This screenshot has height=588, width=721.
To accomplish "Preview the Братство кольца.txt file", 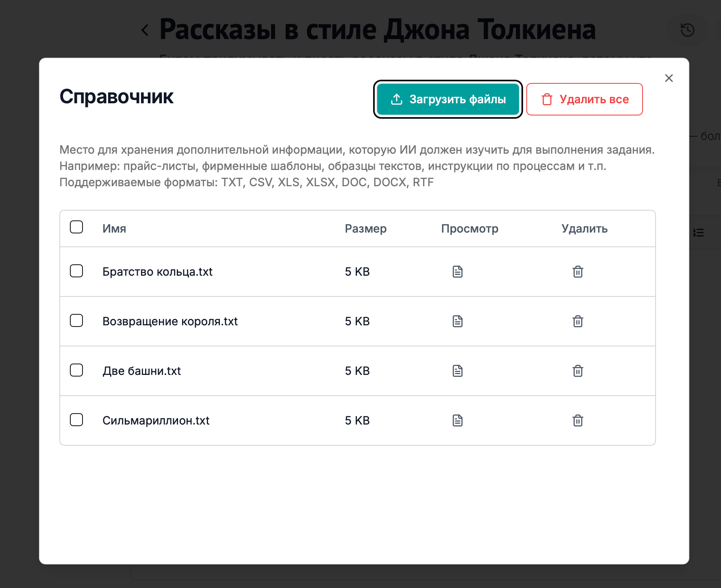I will 458,272.
